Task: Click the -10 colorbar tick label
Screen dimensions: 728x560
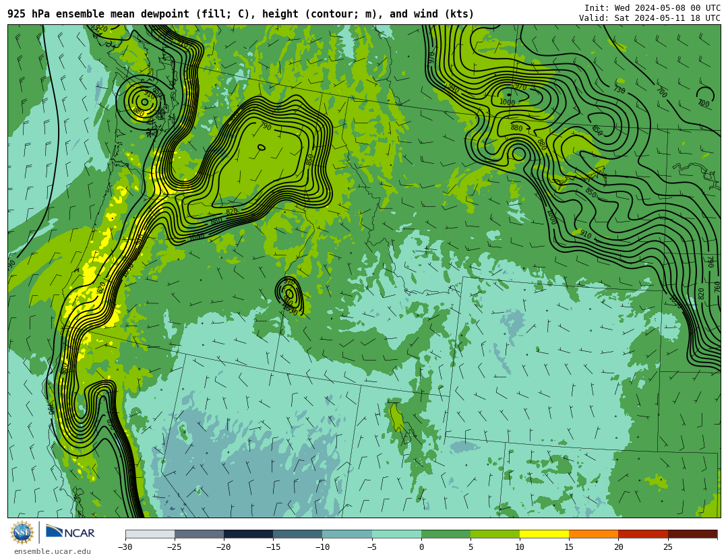Action: tap(322, 547)
